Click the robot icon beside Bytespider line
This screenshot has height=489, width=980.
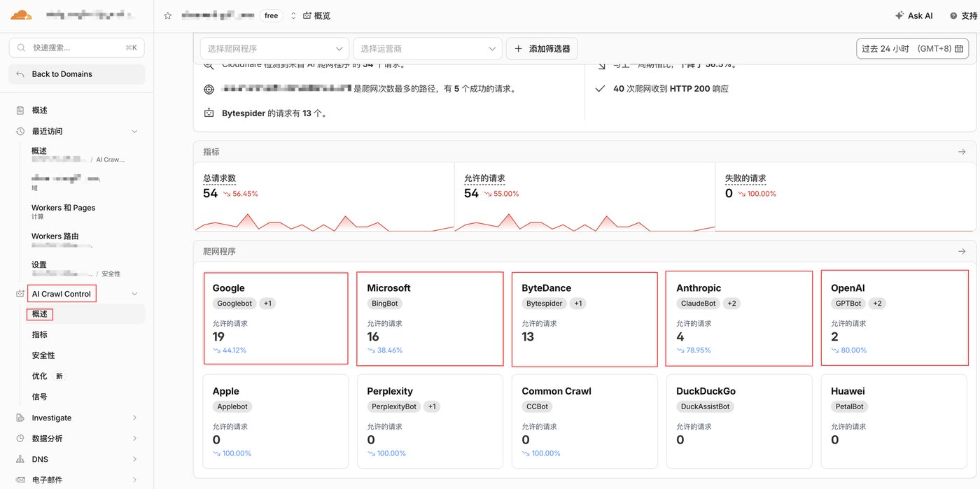point(209,113)
